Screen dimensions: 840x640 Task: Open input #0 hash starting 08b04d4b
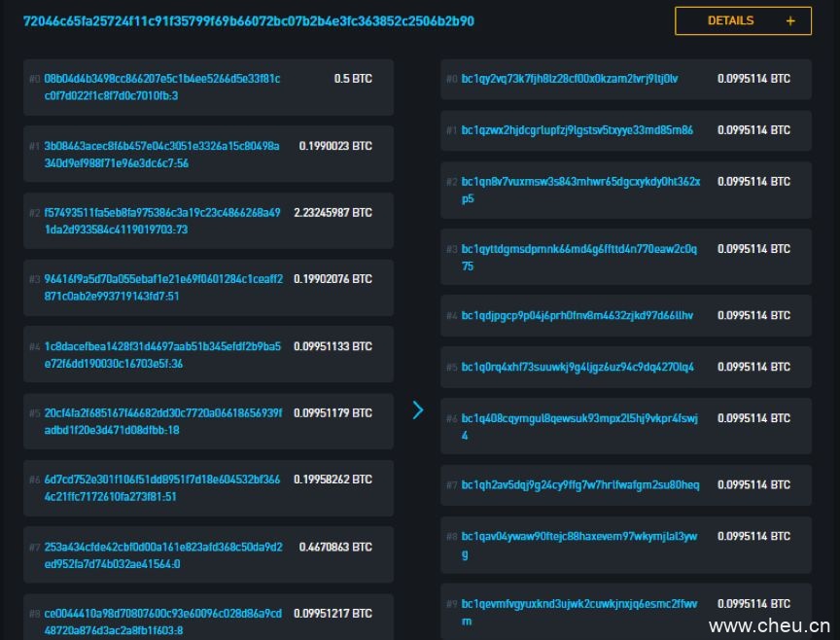pos(162,87)
